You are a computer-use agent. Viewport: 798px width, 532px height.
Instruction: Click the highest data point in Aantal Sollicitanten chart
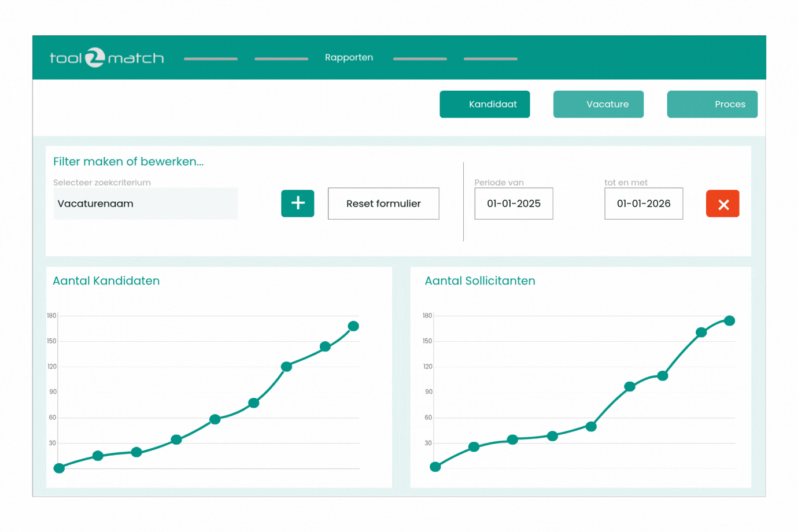pos(729,320)
